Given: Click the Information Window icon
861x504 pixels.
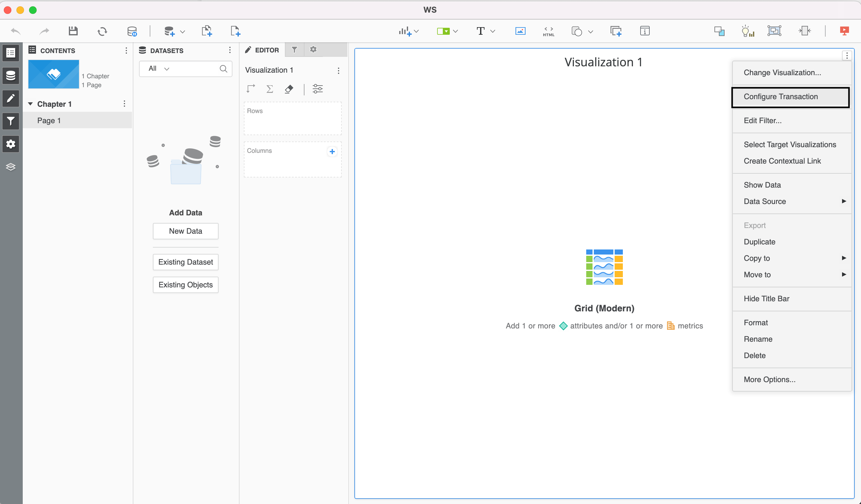Looking at the screenshot, I should coord(645,31).
